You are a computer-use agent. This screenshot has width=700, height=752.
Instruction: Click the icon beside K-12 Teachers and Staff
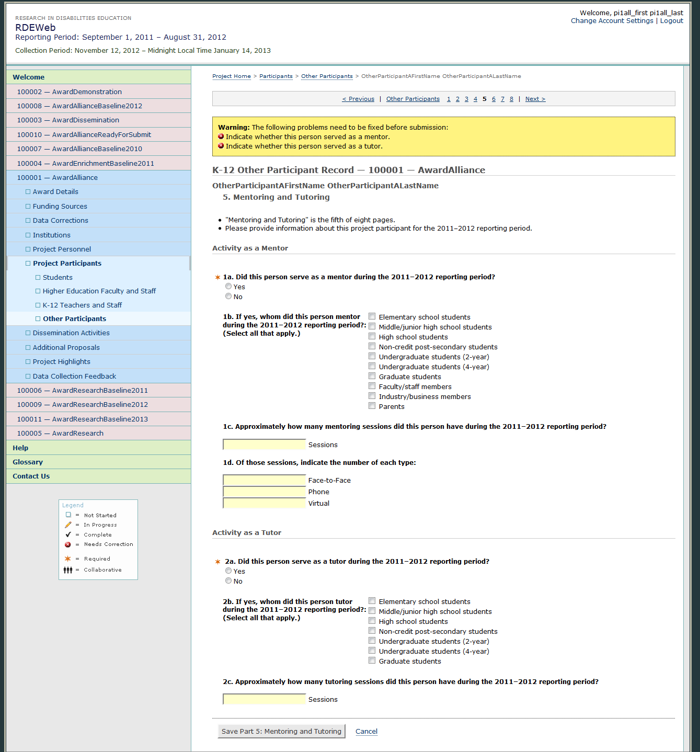[38, 305]
